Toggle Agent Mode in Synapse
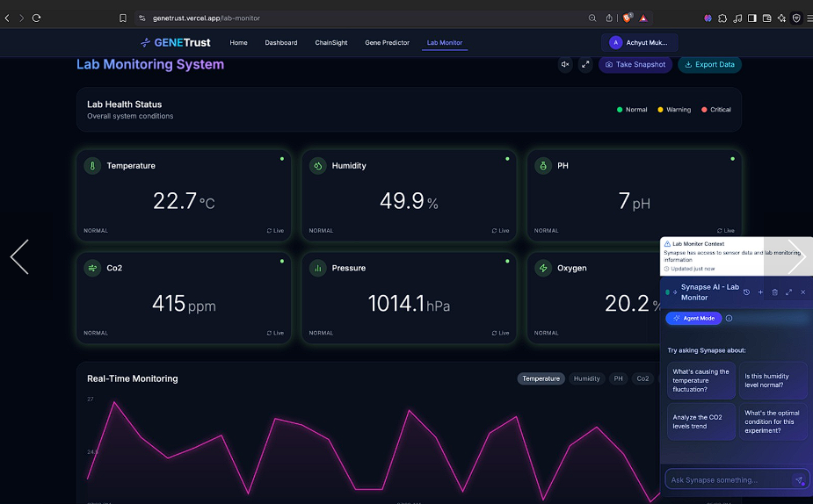The image size is (813, 504). pos(693,318)
